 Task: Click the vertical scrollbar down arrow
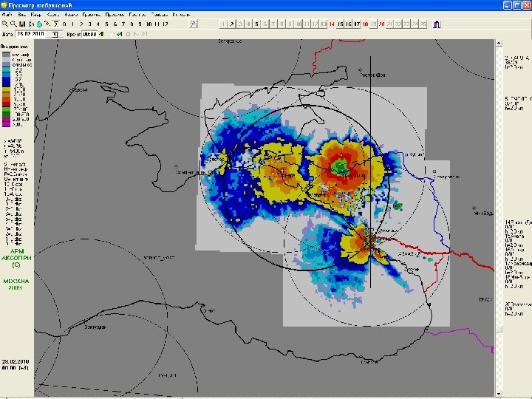pyautogui.click(x=499, y=394)
